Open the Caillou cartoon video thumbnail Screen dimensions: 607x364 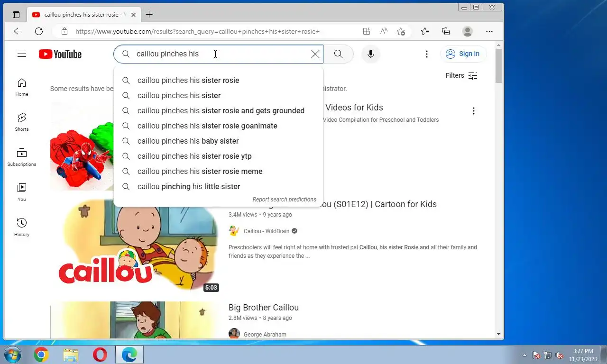click(x=135, y=245)
